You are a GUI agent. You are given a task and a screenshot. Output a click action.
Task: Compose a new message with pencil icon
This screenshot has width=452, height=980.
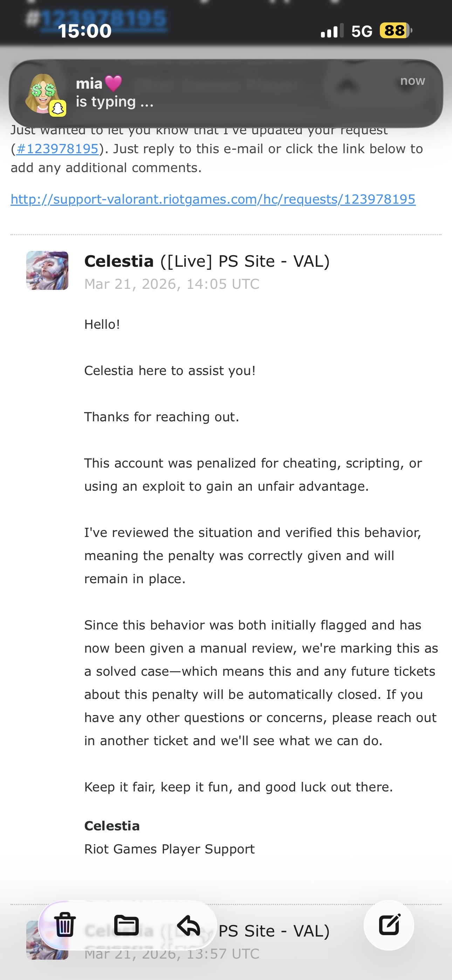pos(389,925)
